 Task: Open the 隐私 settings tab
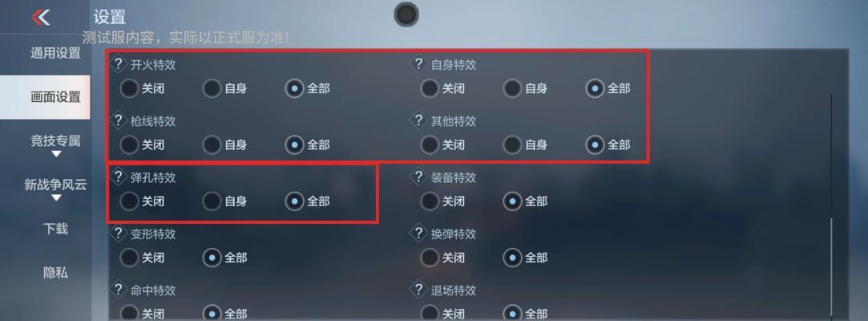coord(55,272)
